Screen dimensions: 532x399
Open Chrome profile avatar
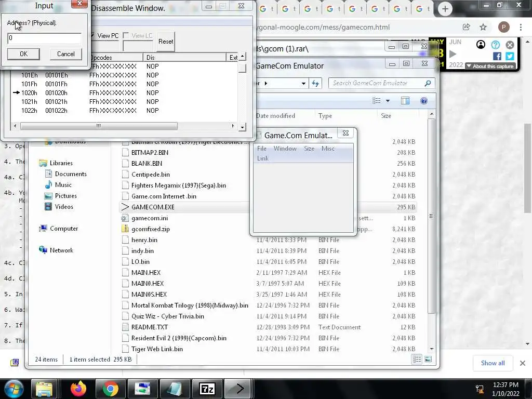click(x=503, y=27)
